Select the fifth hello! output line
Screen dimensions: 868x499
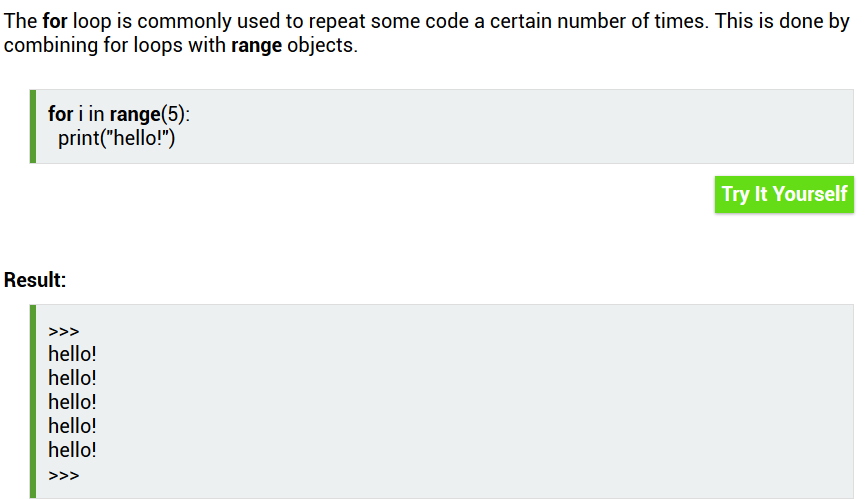[x=72, y=450]
